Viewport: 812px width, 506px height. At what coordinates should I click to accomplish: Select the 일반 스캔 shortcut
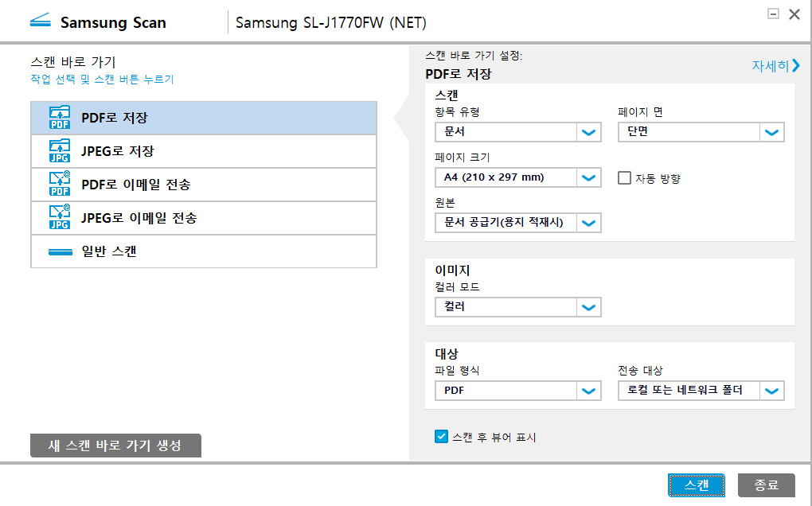coord(204,251)
